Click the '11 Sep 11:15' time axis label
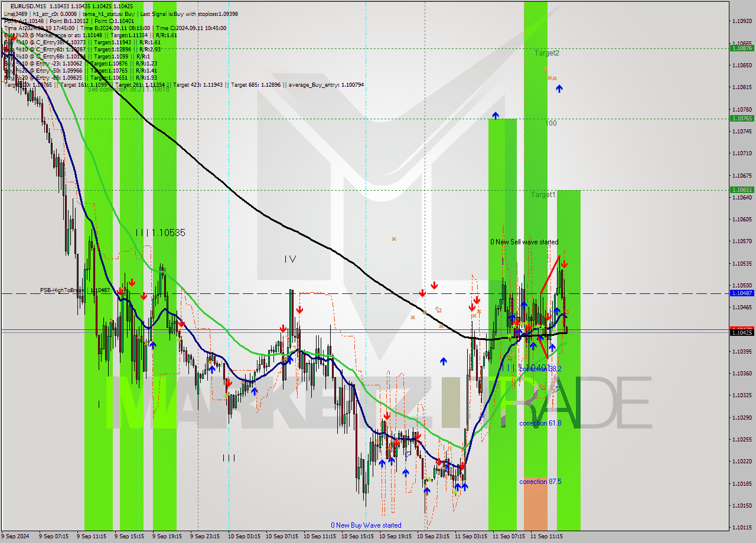 pyautogui.click(x=546, y=537)
